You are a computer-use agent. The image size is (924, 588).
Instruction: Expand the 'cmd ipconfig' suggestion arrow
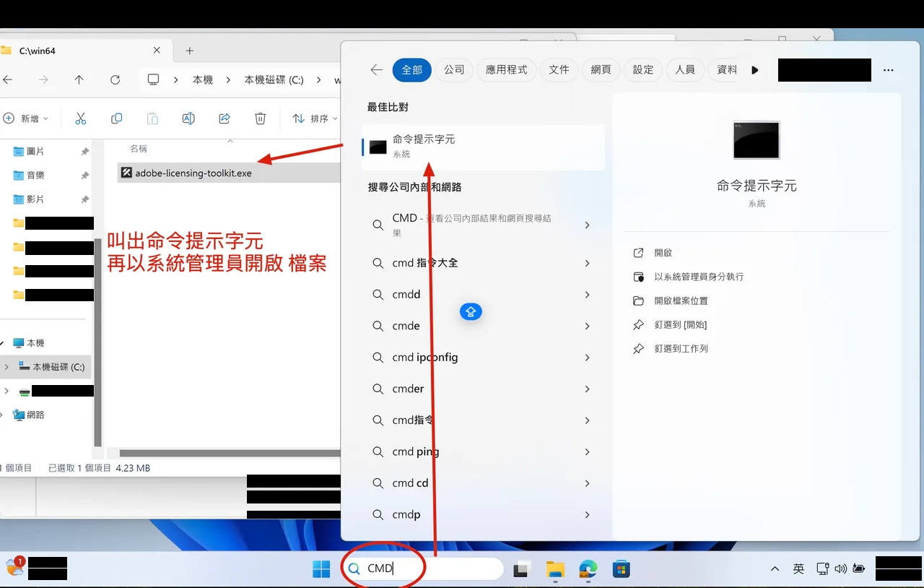point(587,358)
